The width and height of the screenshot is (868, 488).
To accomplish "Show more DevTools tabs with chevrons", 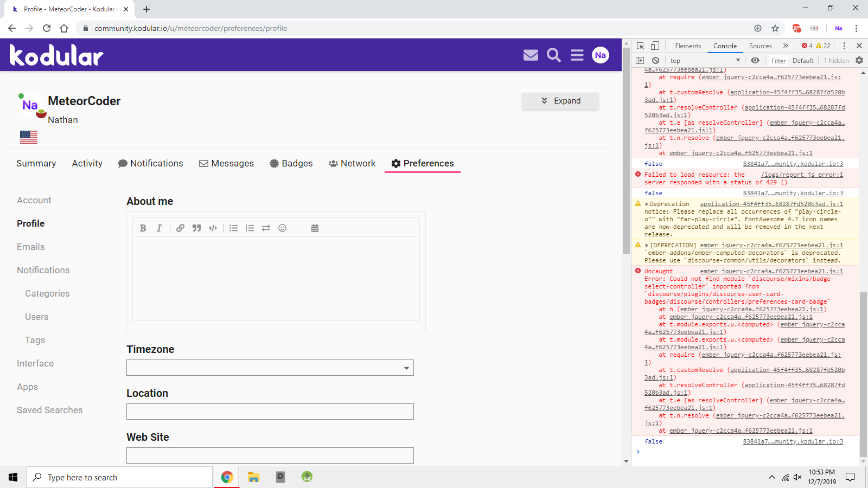I will point(786,46).
